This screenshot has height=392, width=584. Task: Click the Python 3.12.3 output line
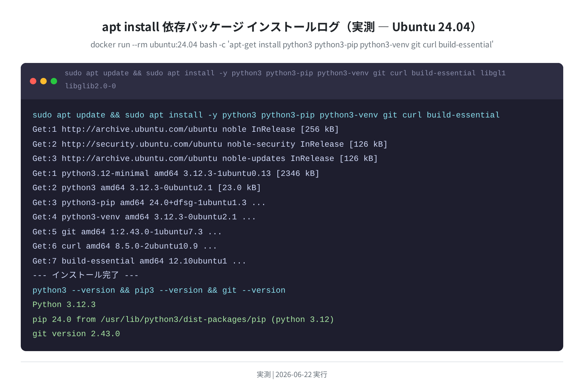64,304
